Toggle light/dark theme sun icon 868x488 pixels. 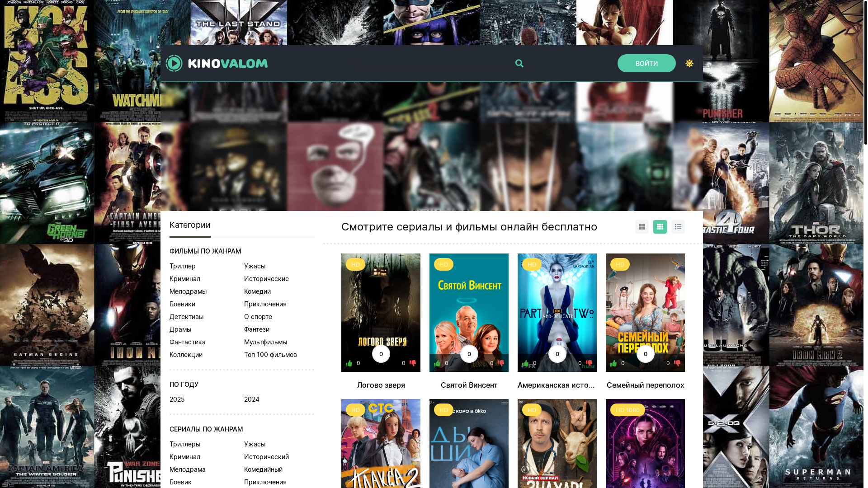tap(689, 63)
